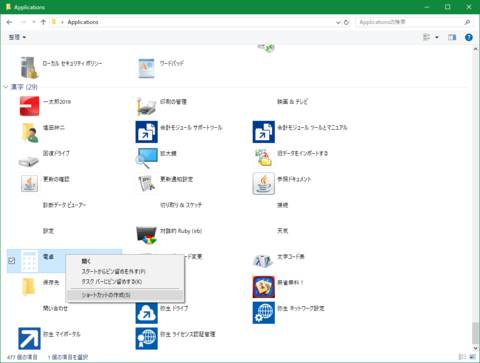This screenshot has height=363, width=480.
Task: Open the ワードパッド application icon
Action: (x=147, y=68)
